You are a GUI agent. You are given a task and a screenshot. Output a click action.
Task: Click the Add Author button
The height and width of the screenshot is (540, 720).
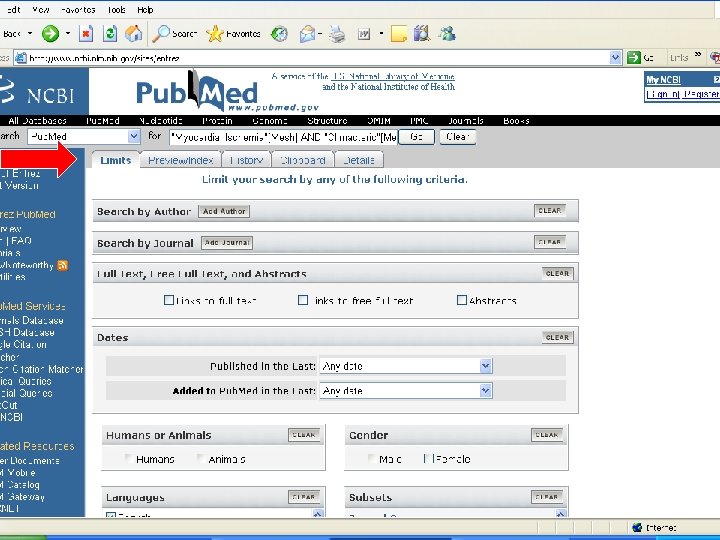tap(224, 211)
